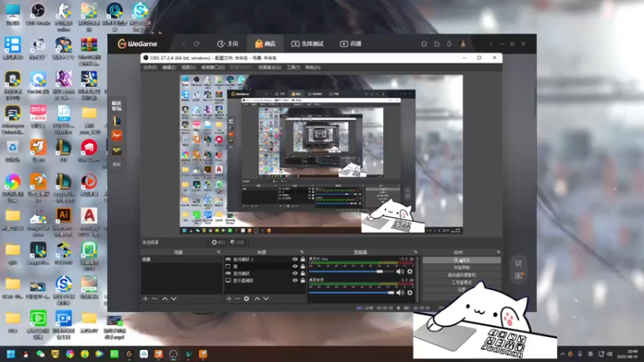This screenshot has width=644, height=362.
Task: Open the 编辑(E) menu in OBS
Action: click(x=169, y=68)
